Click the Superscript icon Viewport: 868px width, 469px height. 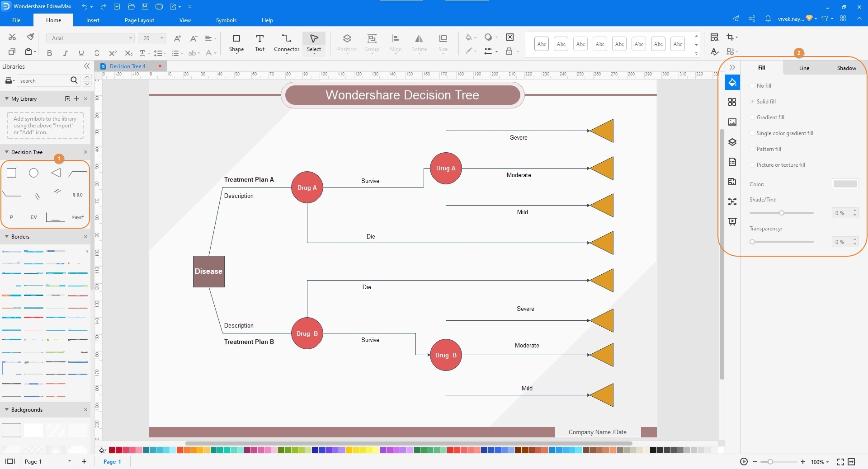coord(113,53)
